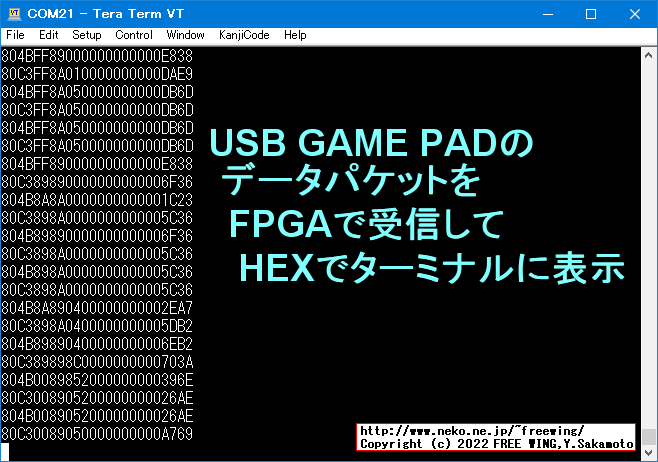
Task: Open the Control menu
Action: 134,35
